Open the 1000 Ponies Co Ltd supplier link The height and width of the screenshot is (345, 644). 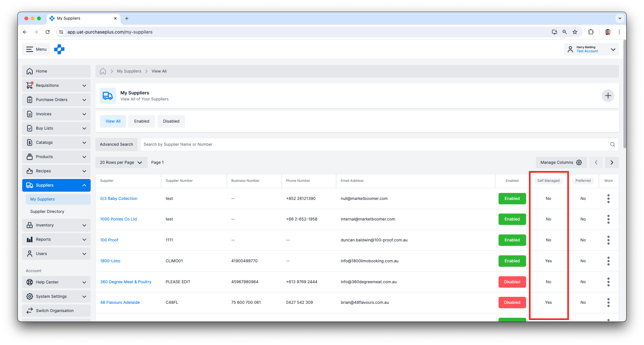coord(118,219)
